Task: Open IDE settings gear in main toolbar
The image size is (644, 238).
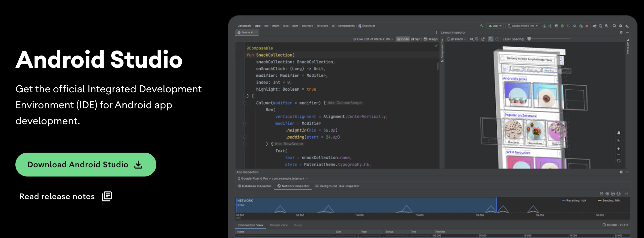Action: (621, 26)
